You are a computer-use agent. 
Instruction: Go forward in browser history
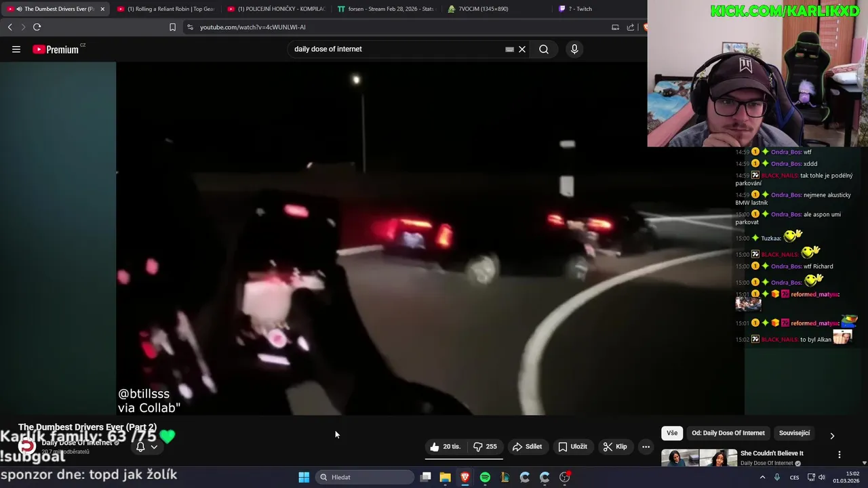[x=23, y=27]
